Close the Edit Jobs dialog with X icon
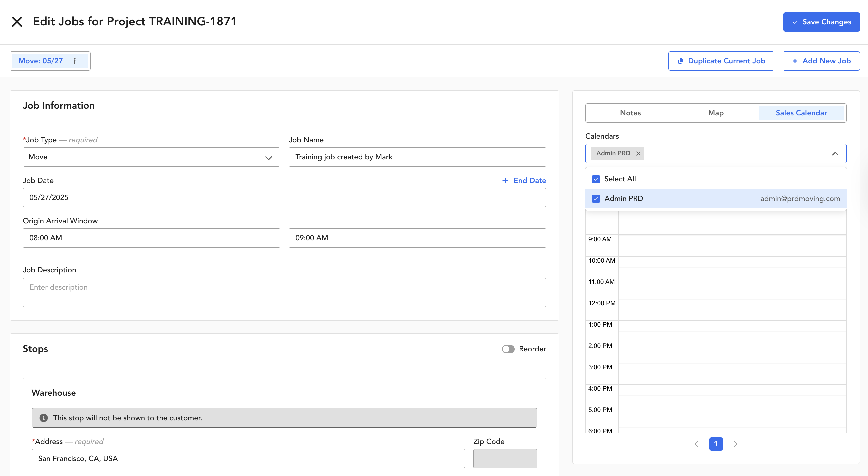Image resolution: width=868 pixels, height=476 pixels. pyautogui.click(x=17, y=22)
